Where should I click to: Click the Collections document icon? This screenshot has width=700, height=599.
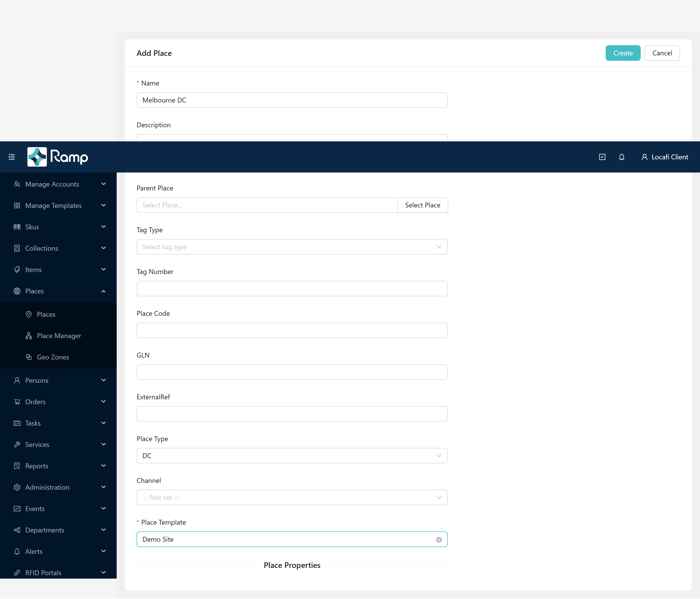17,248
